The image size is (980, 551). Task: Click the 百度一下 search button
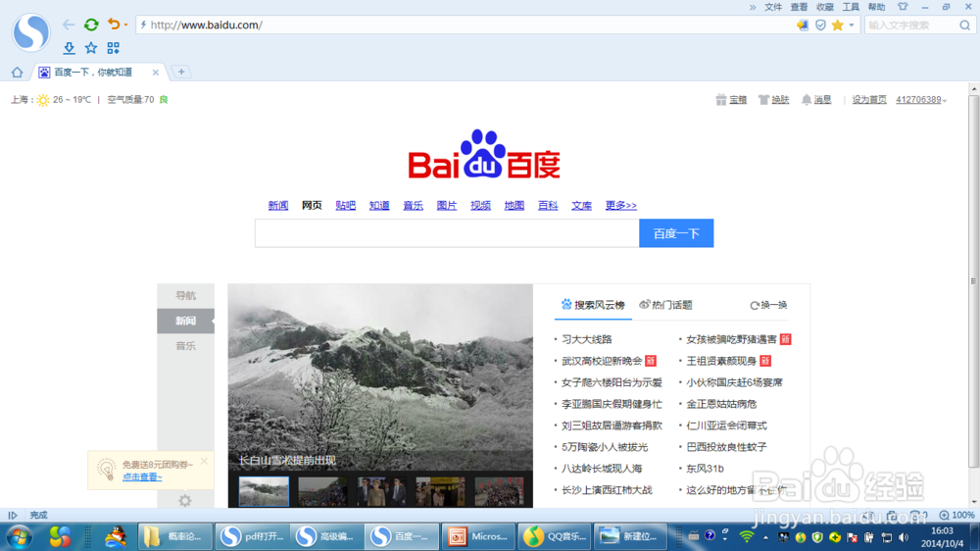click(x=676, y=233)
